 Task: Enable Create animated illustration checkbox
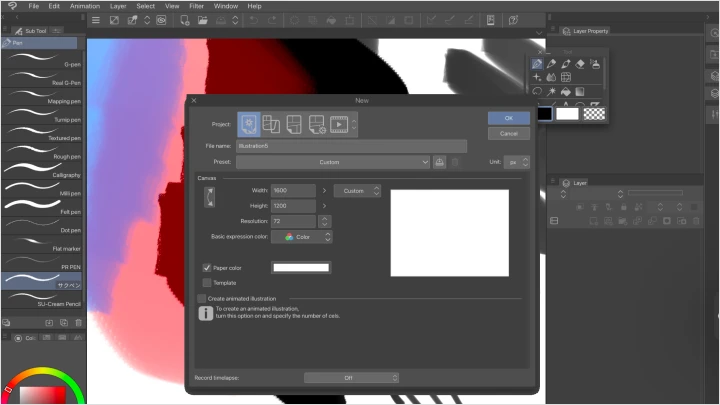click(201, 298)
